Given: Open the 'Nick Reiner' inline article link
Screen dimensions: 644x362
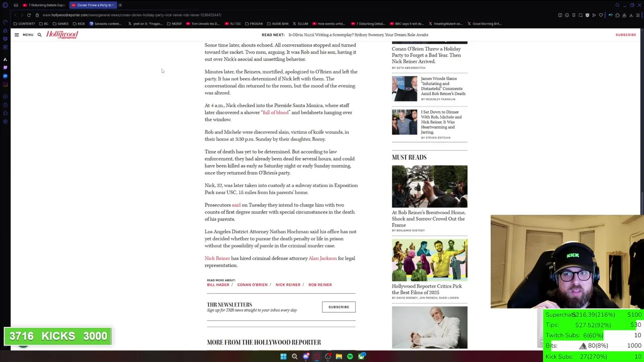Looking at the screenshot, I should pyautogui.click(x=217, y=258).
